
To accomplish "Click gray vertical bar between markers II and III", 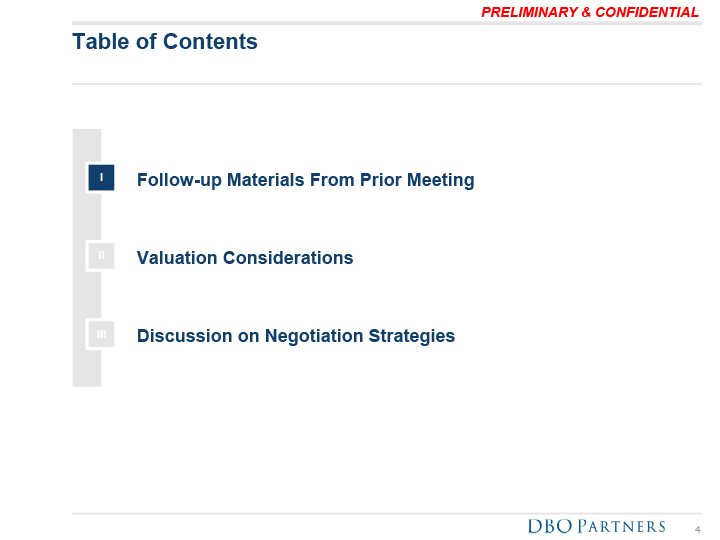I will (x=87, y=295).
